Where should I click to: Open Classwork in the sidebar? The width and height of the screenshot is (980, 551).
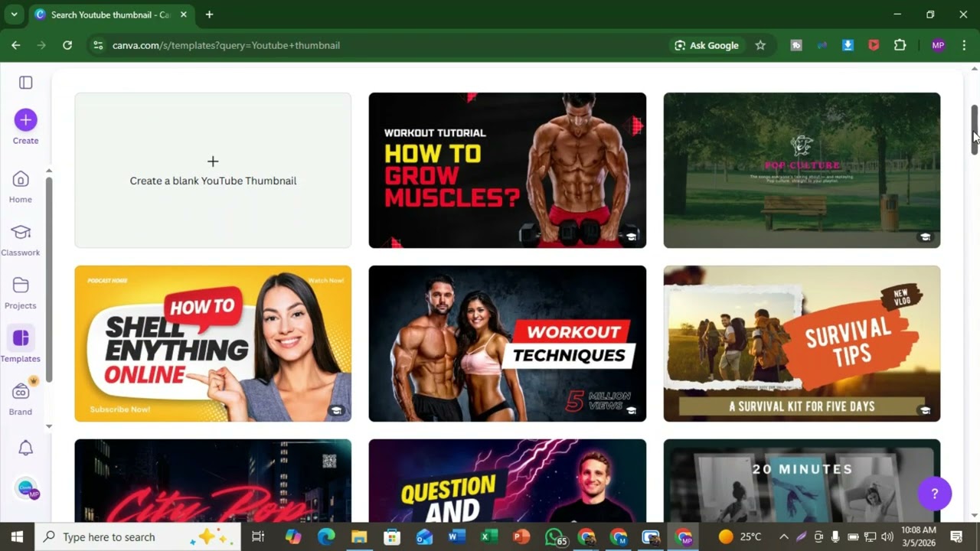[21, 240]
